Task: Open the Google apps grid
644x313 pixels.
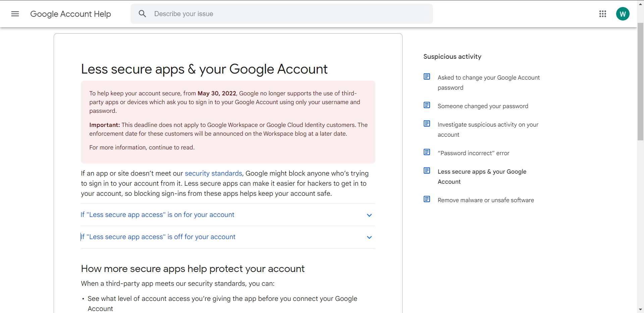Action: coord(603,14)
